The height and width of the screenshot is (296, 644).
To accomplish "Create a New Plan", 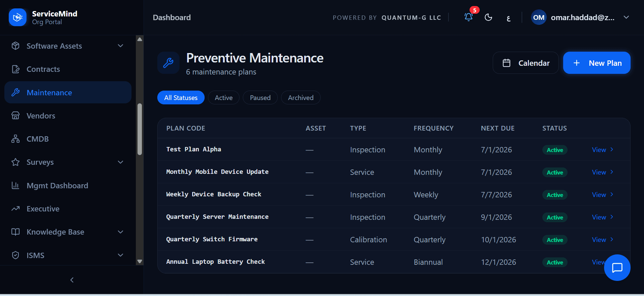I will tap(597, 63).
